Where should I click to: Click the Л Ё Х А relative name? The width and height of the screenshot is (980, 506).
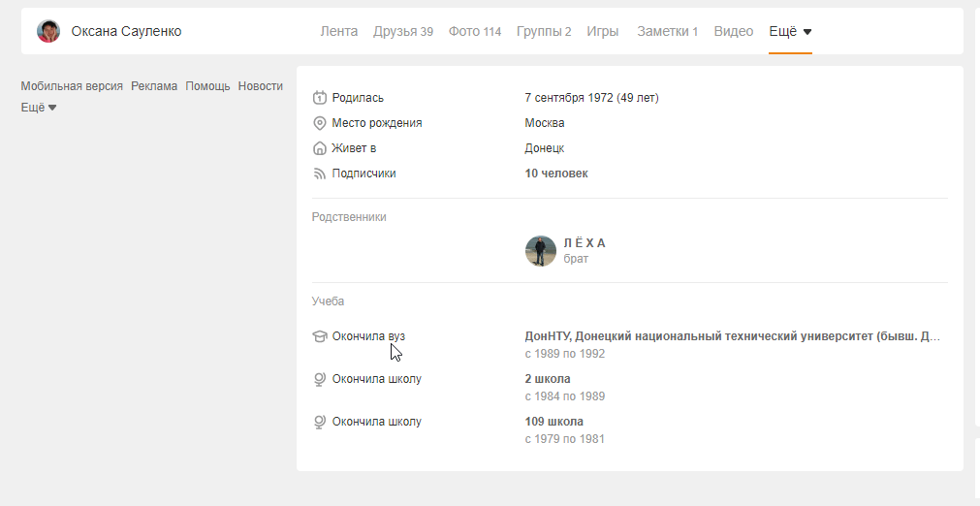[x=585, y=243]
